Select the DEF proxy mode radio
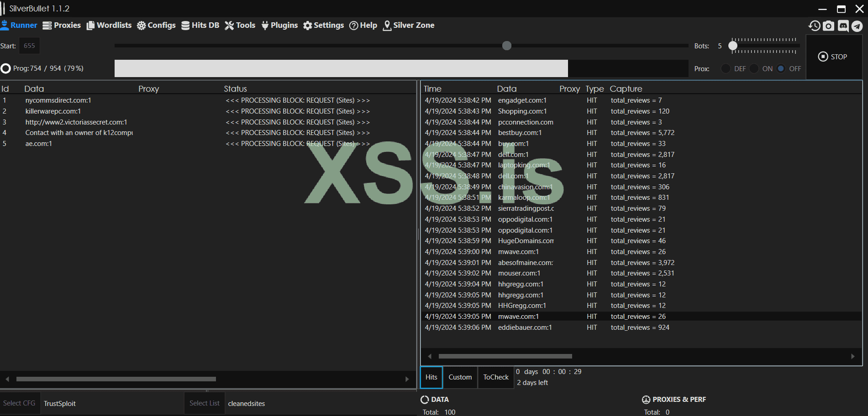The image size is (868, 416). pyautogui.click(x=725, y=68)
